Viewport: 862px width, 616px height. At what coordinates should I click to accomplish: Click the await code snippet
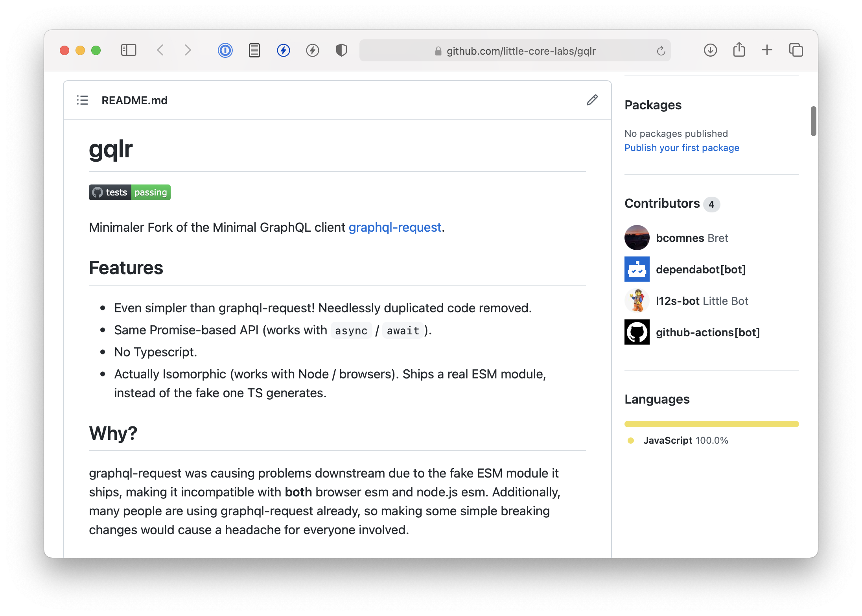(x=403, y=330)
